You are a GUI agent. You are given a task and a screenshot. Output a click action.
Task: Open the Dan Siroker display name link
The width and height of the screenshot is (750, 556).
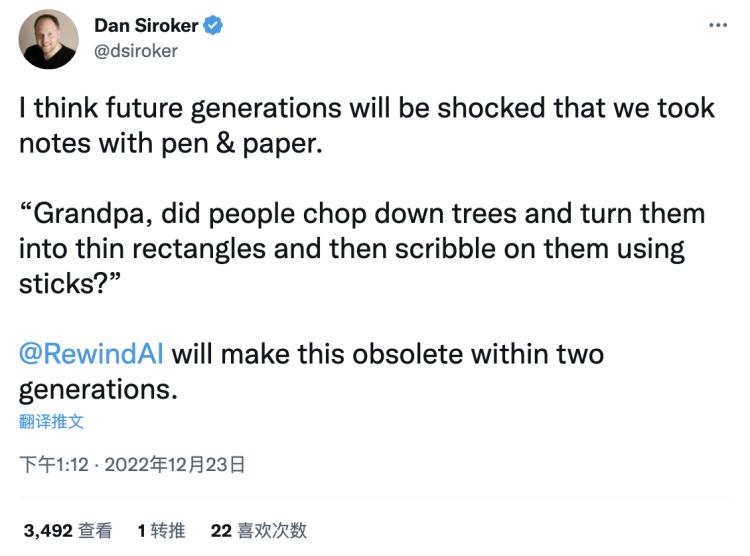tap(145, 27)
